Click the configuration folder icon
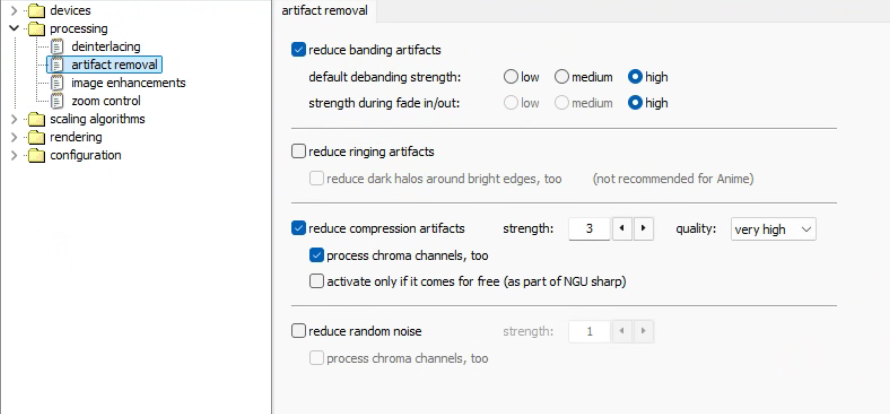890x414 pixels. click(x=37, y=155)
